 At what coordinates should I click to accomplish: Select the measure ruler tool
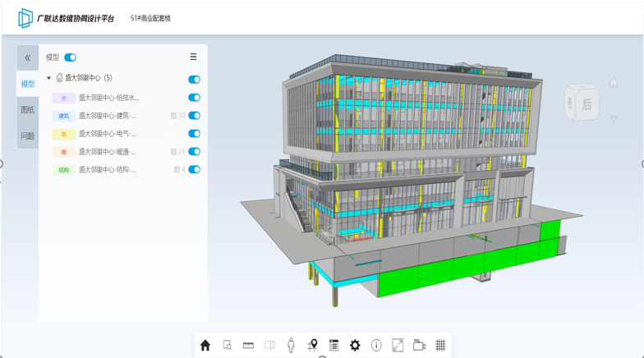click(x=248, y=346)
